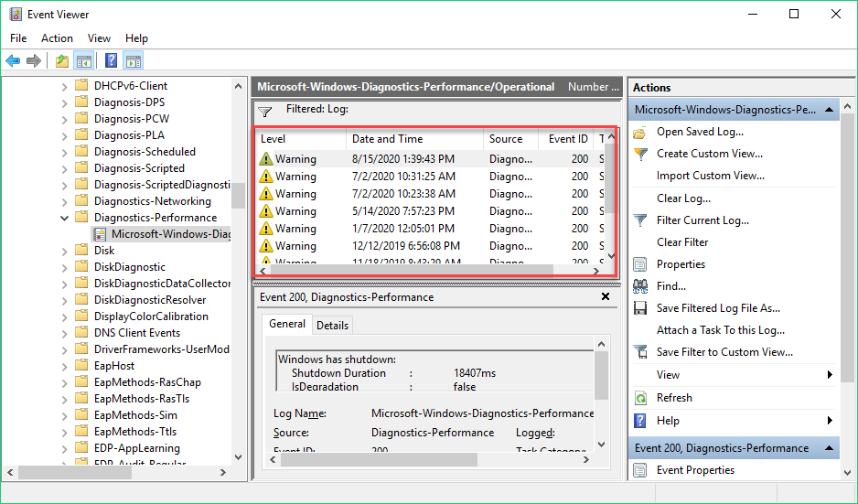Expand the Disk tree node

click(x=65, y=252)
